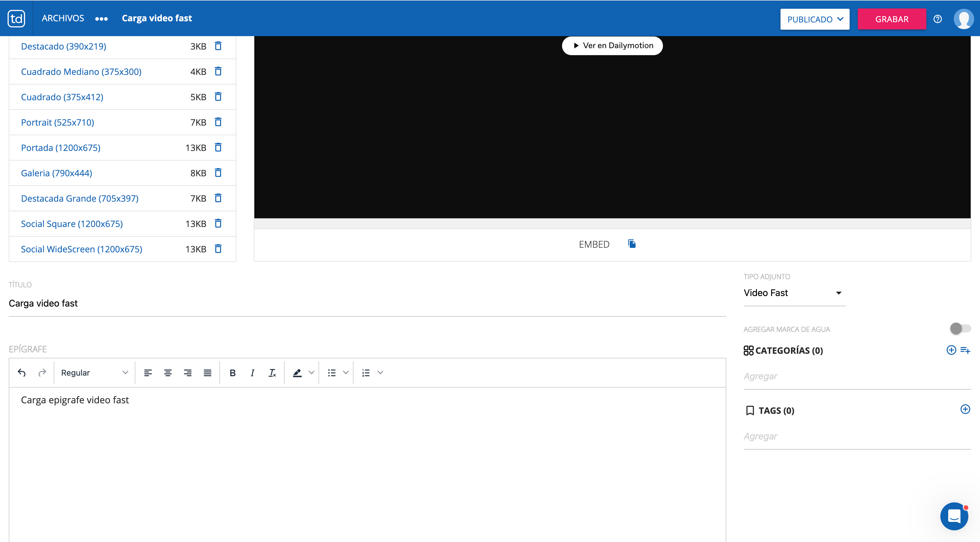This screenshot has width=980, height=542.
Task: Open Ver en Dailymotion link
Action: (x=612, y=46)
